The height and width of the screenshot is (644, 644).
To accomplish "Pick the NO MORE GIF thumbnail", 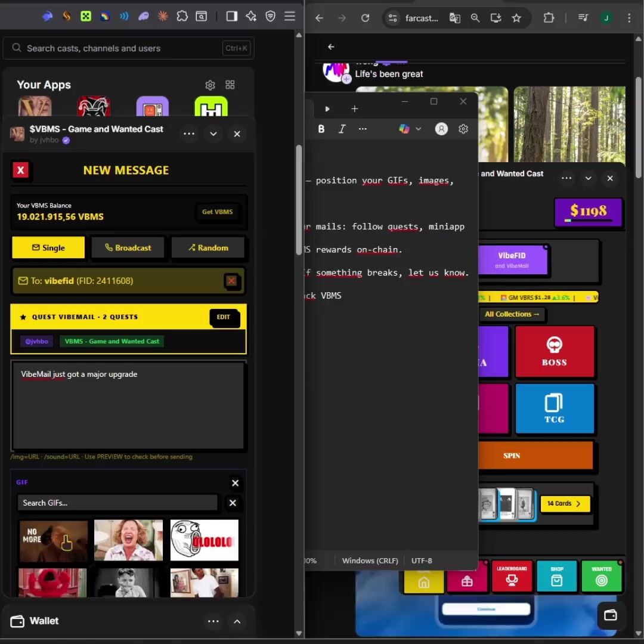I will (x=54, y=540).
